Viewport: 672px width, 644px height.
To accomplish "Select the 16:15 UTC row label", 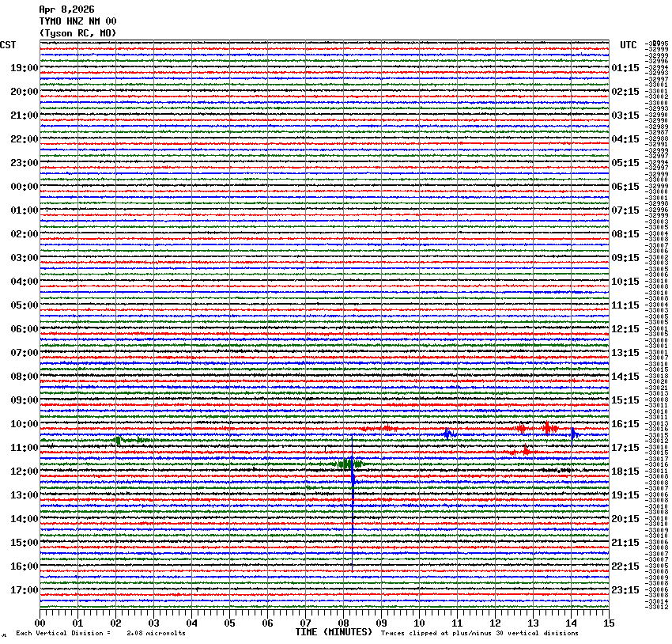I will (x=625, y=424).
